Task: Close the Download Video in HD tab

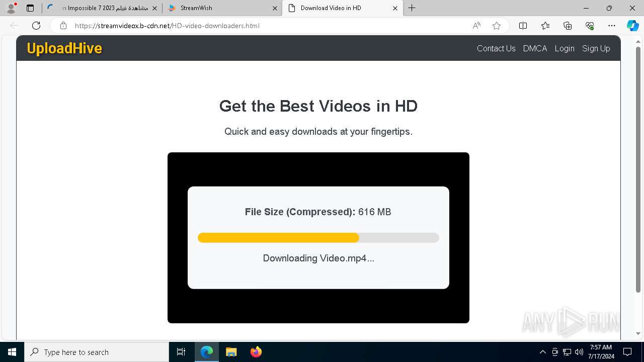Action: (x=395, y=8)
